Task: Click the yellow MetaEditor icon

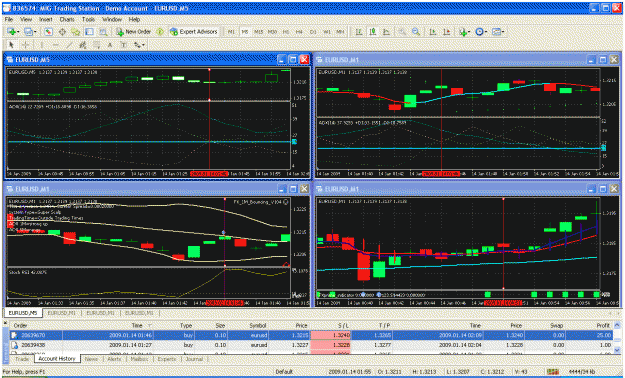Action: coord(160,32)
